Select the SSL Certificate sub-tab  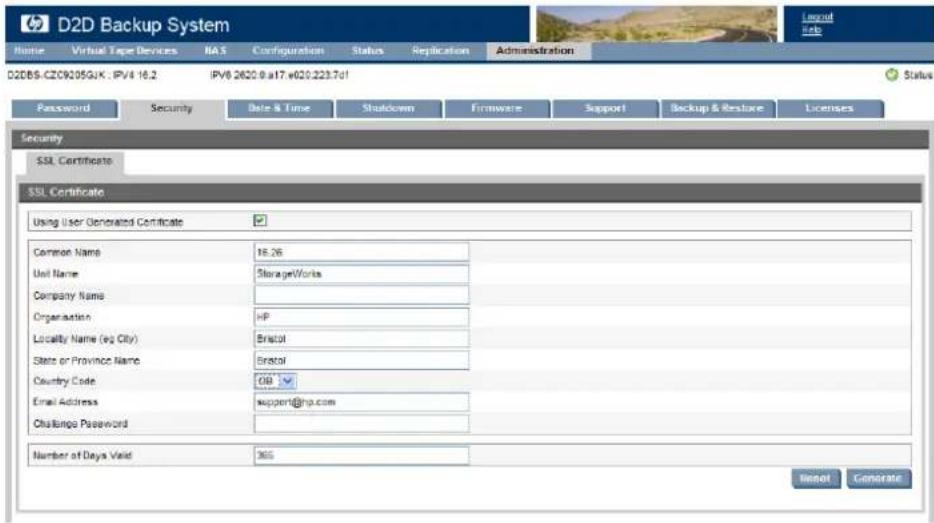pyautogui.click(x=74, y=161)
